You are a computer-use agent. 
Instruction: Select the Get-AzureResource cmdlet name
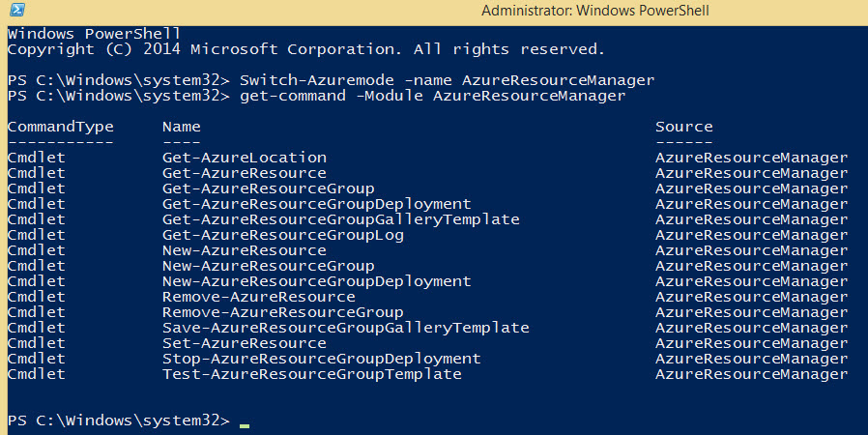tap(245, 173)
